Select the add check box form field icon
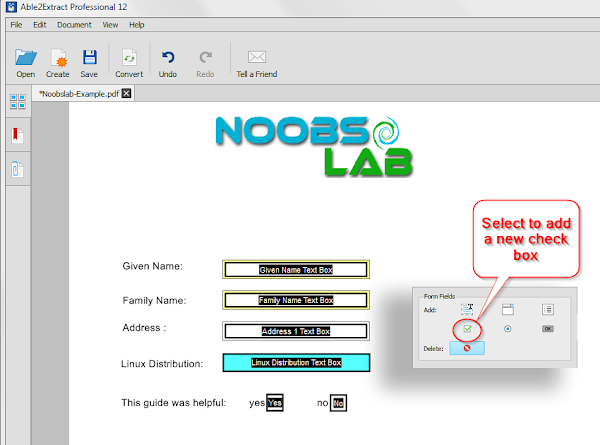The height and width of the screenshot is (445, 600). [467, 329]
